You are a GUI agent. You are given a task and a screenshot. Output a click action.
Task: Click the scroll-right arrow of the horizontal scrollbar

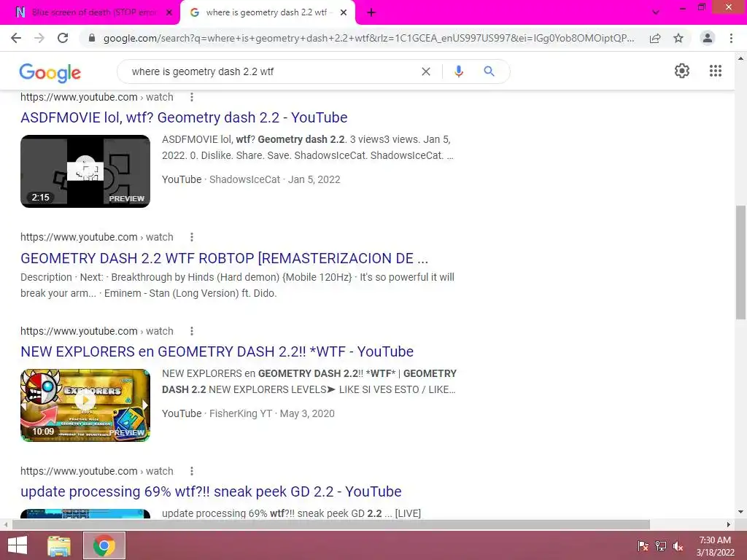click(x=729, y=524)
